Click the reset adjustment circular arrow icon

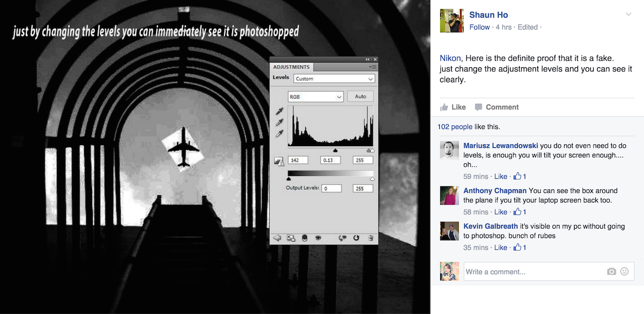tap(356, 238)
